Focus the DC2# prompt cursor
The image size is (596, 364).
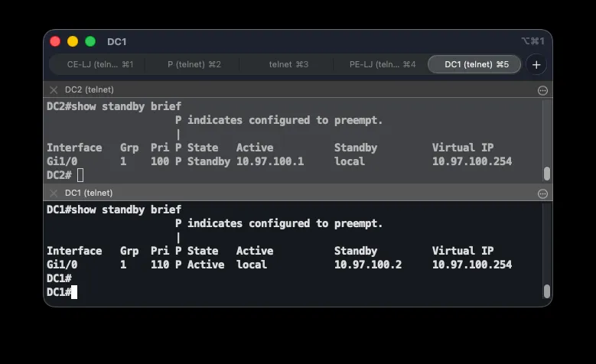[80, 175]
